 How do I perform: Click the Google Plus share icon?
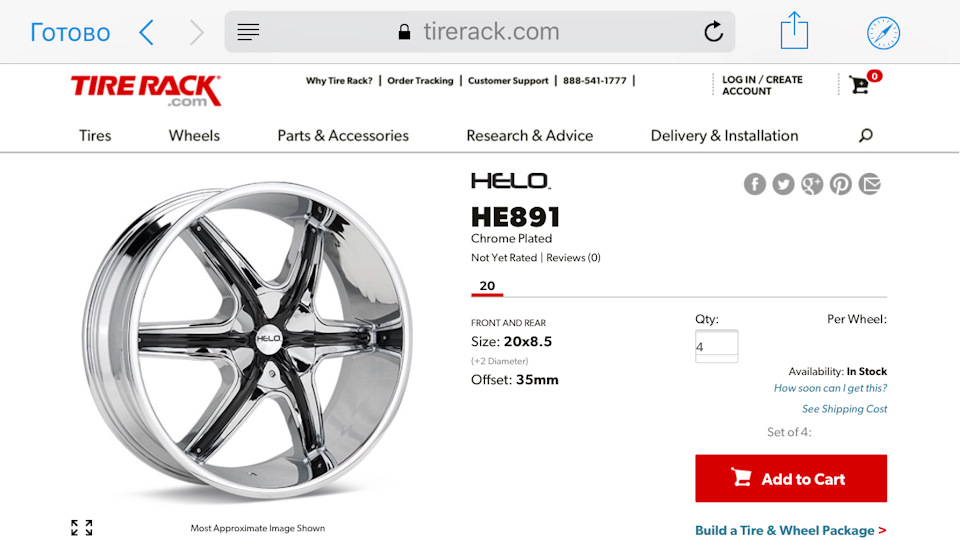click(x=812, y=184)
